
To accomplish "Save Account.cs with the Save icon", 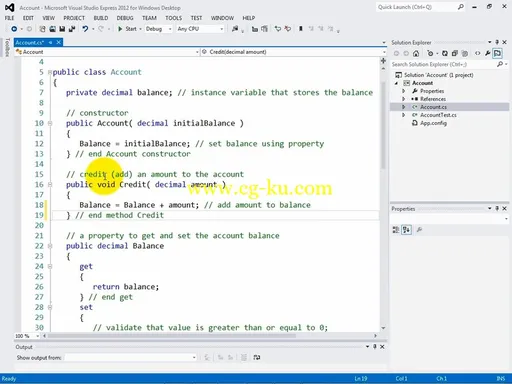I will point(62,29).
